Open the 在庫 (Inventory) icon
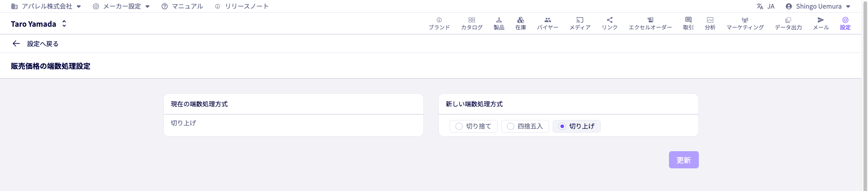 coord(520,20)
